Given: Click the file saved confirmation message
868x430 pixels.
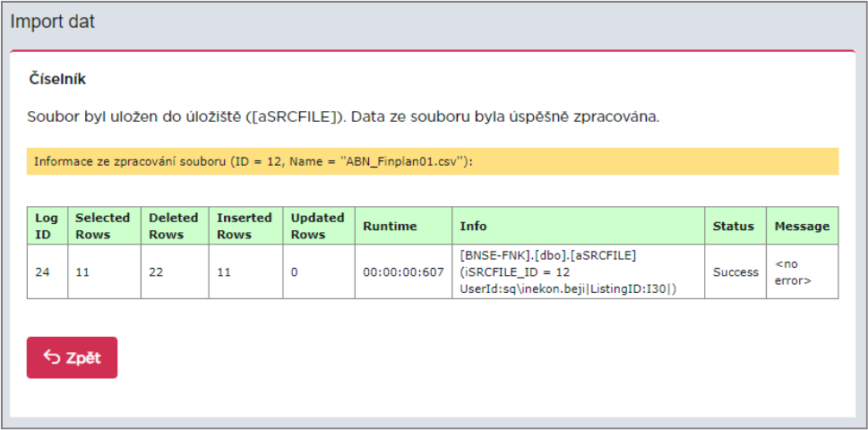Looking at the screenshot, I should click(343, 118).
